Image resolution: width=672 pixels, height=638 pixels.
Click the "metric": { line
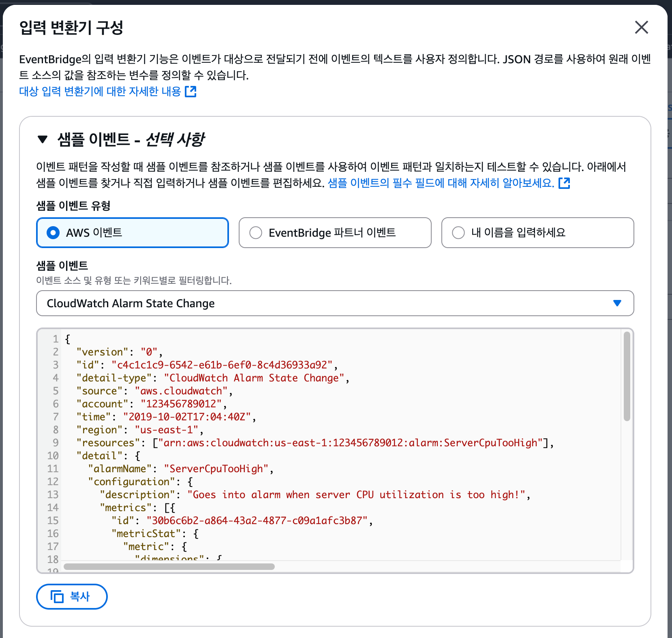[x=155, y=546]
